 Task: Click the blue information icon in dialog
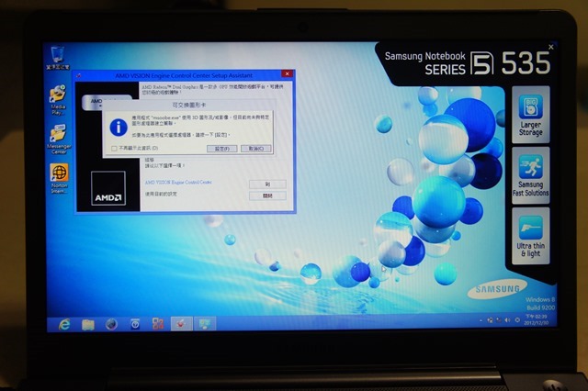coord(119,128)
